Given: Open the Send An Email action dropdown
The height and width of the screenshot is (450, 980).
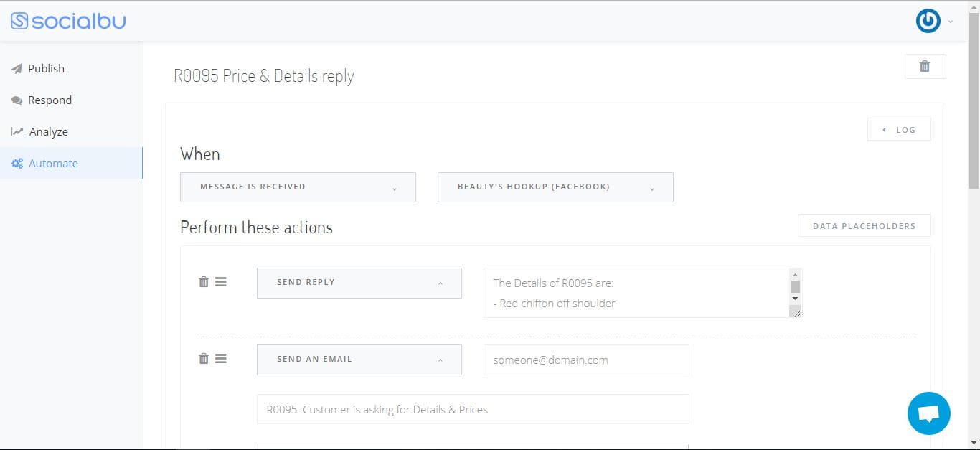Looking at the screenshot, I should (359, 360).
